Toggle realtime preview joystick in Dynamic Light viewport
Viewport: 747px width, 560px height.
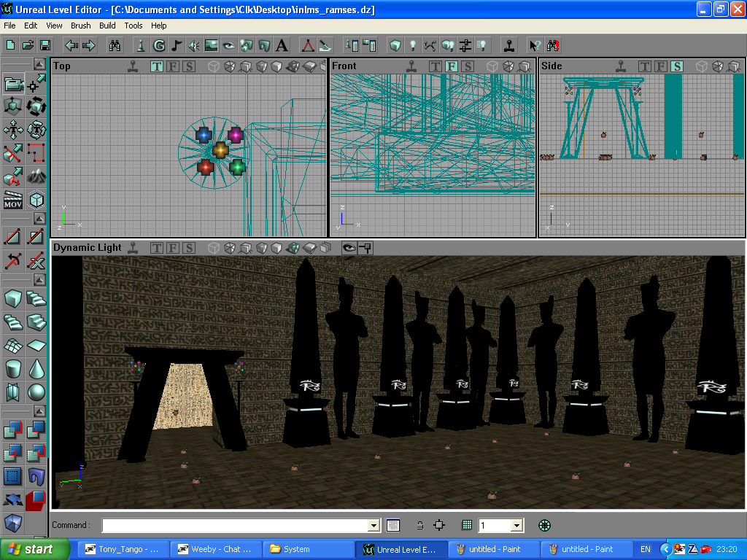132,248
